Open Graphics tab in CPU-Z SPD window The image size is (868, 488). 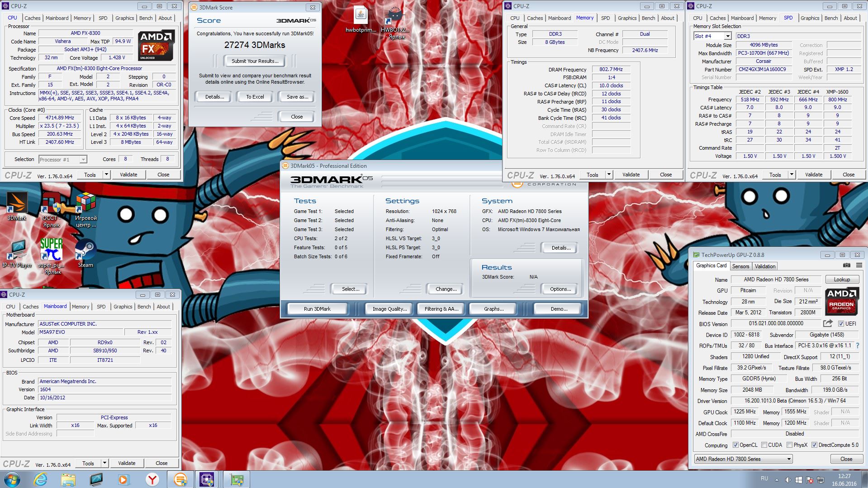tap(810, 18)
